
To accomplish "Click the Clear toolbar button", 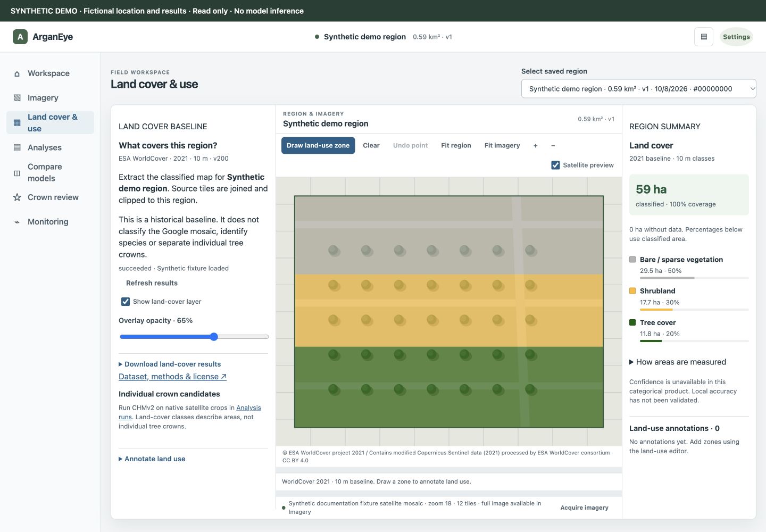I will click(x=371, y=145).
